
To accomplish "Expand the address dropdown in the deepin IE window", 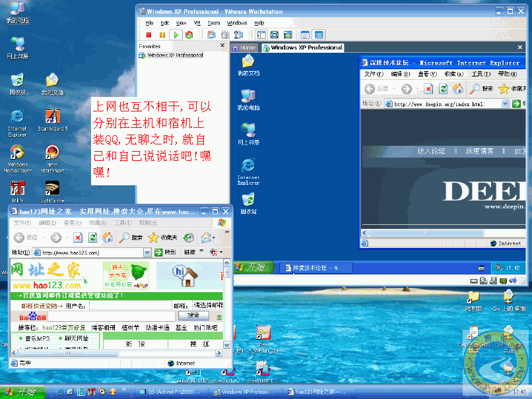I will [505, 104].
